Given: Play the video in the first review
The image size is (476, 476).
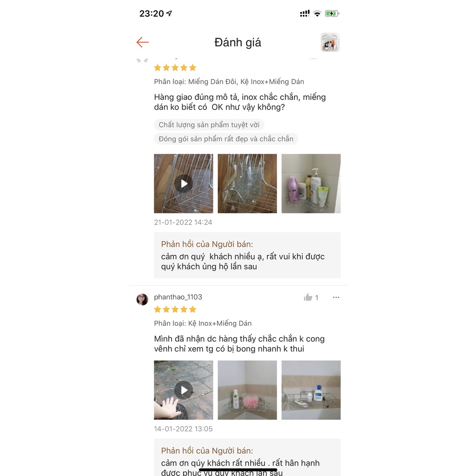Looking at the screenshot, I should click(x=184, y=183).
